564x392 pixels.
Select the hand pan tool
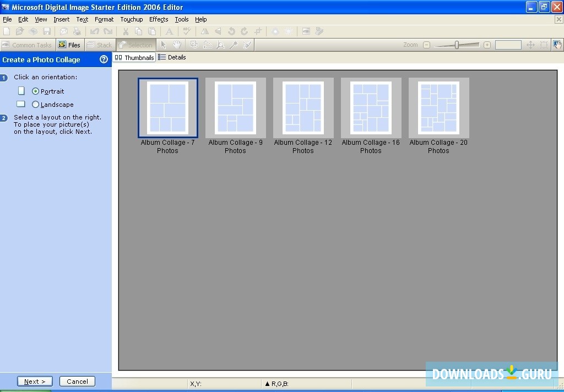[x=177, y=45]
